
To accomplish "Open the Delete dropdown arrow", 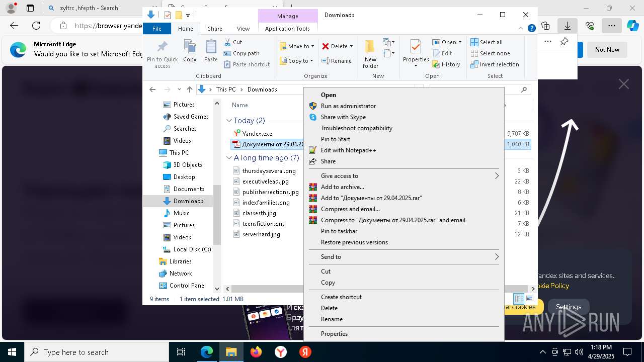I will click(x=351, y=46).
